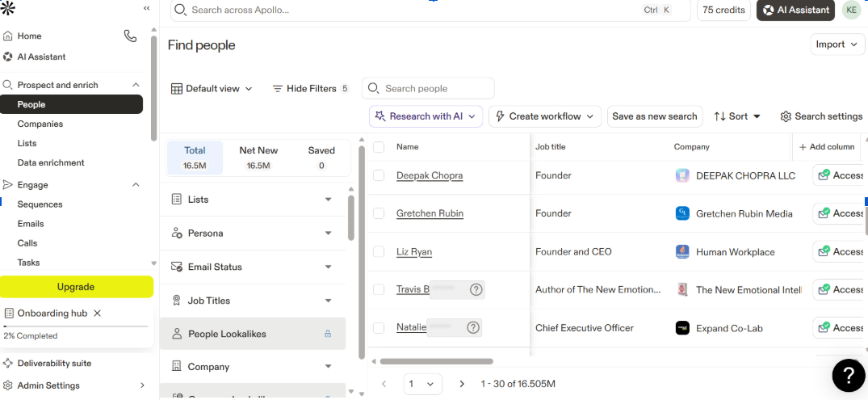Check the Gretchen Rubin row checkbox
The height and width of the screenshot is (400, 868).
click(379, 213)
